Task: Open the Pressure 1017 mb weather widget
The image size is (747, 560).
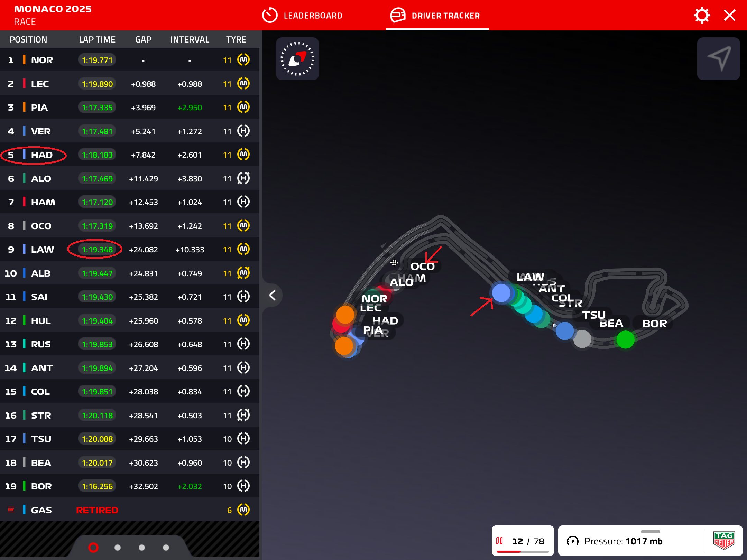Action: pyautogui.click(x=650, y=541)
